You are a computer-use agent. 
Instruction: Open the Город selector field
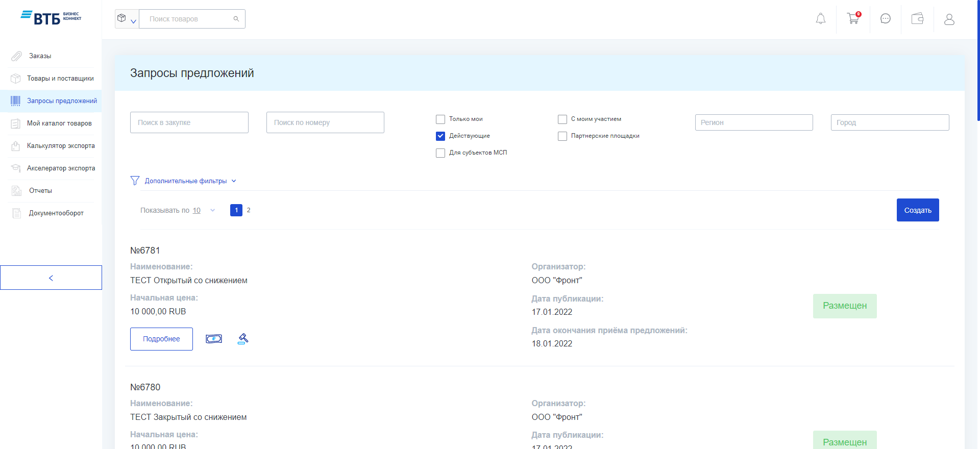890,122
